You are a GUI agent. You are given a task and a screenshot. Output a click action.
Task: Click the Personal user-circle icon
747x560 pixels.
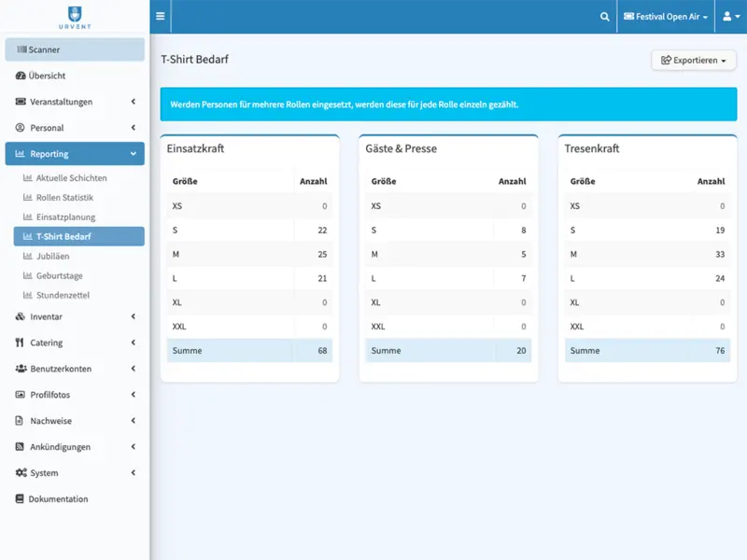[20, 128]
